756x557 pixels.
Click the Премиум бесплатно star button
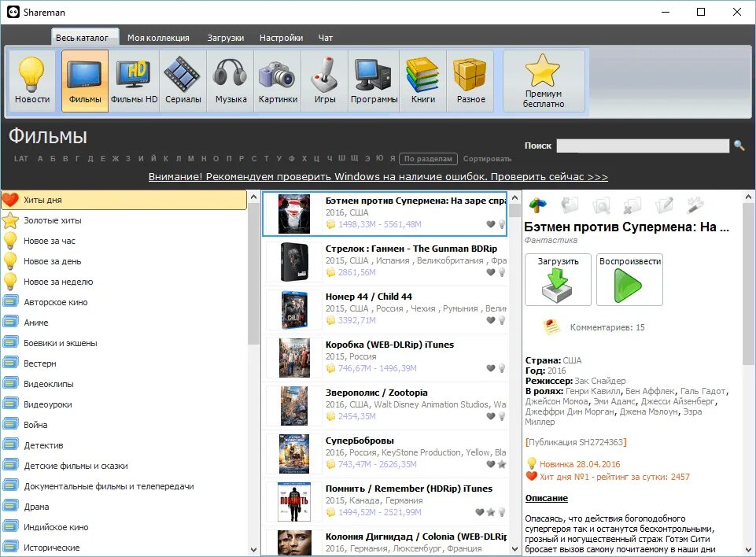[x=544, y=81]
